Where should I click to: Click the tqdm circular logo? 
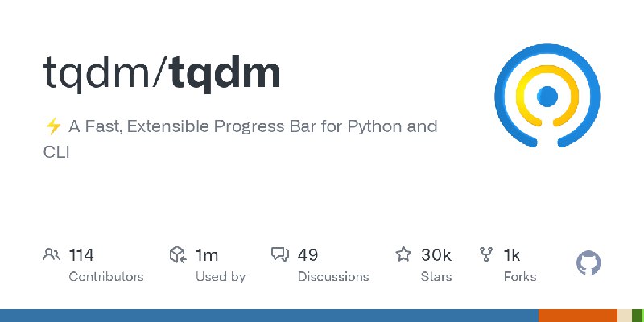point(547,96)
